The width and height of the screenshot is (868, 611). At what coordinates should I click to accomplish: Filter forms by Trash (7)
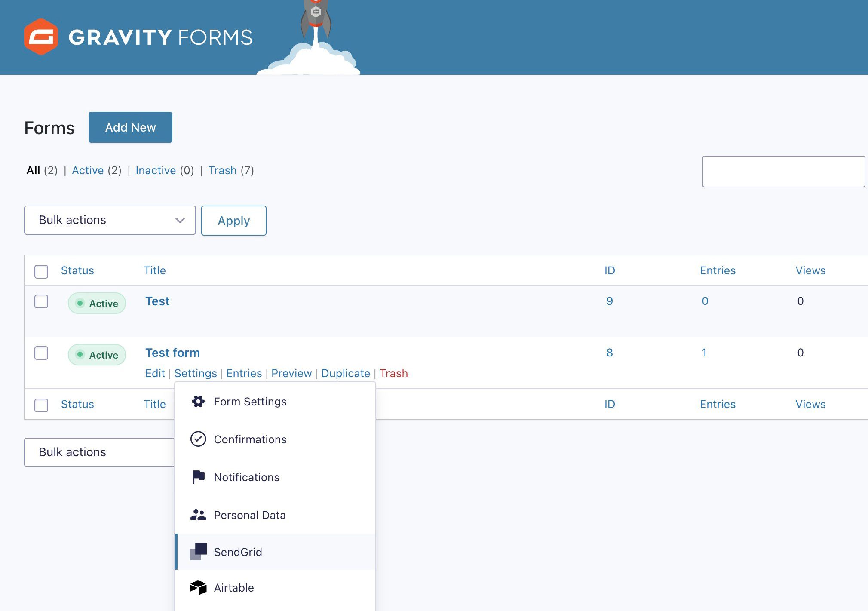point(222,170)
